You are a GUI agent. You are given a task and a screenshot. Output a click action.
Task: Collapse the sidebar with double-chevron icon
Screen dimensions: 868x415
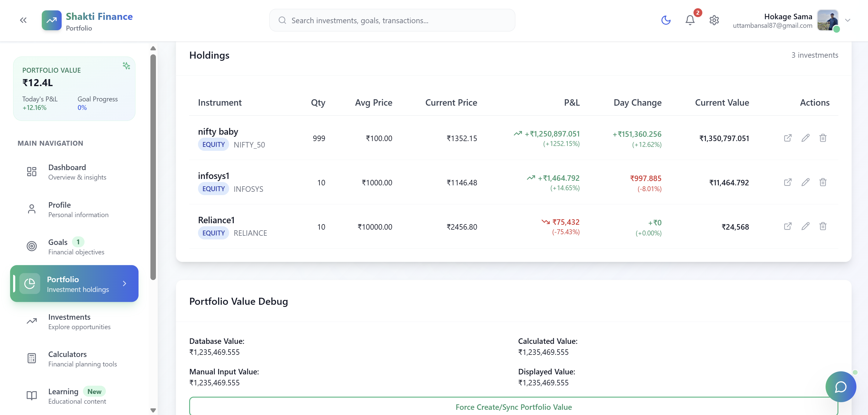click(x=23, y=20)
